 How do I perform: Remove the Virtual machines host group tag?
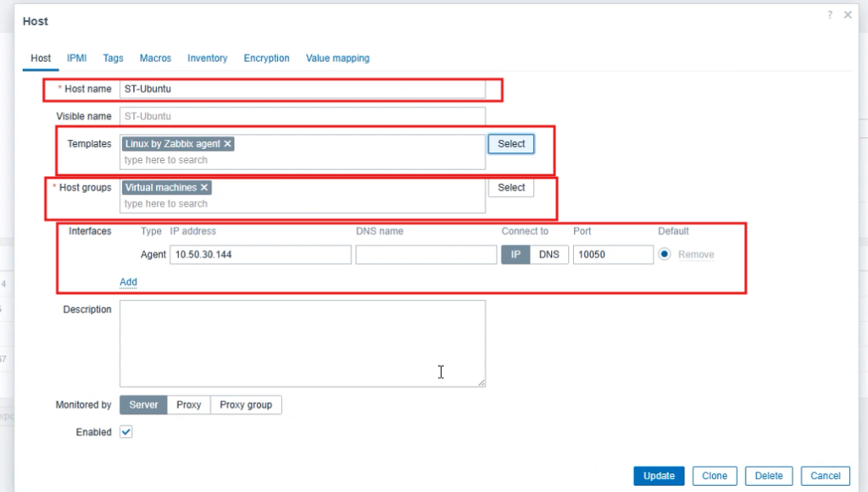(x=204, y=187)
